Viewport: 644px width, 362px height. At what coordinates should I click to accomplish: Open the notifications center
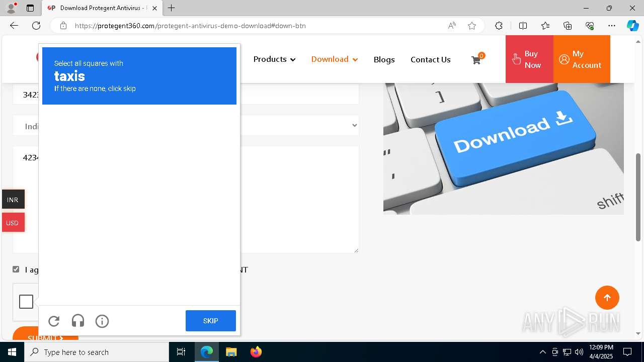627,352
